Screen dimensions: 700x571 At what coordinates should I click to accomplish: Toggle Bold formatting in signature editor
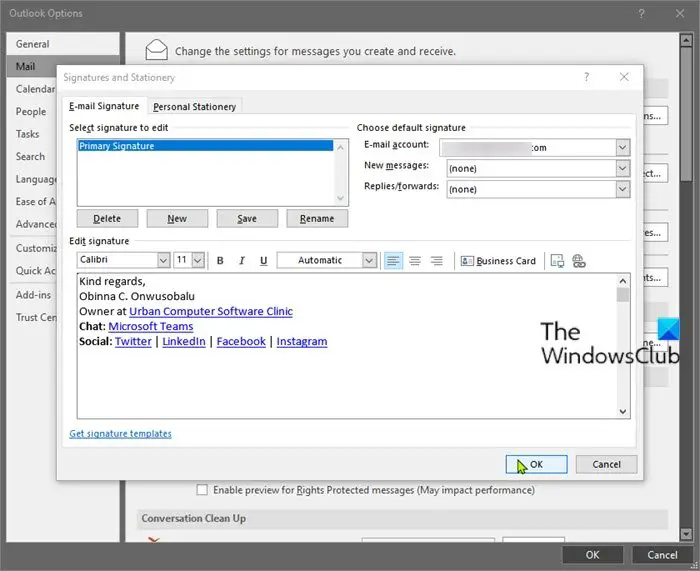coord(220,261)
